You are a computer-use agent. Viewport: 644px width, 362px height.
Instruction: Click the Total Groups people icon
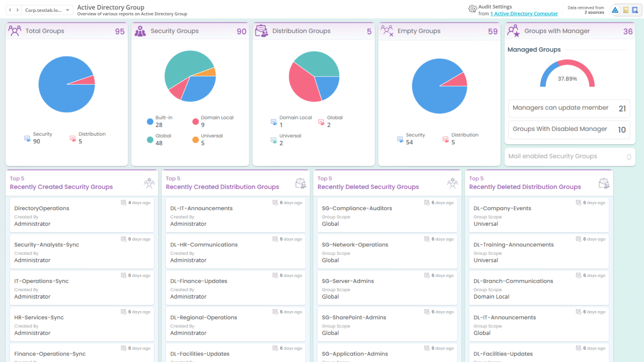click(x=15, y=31)
